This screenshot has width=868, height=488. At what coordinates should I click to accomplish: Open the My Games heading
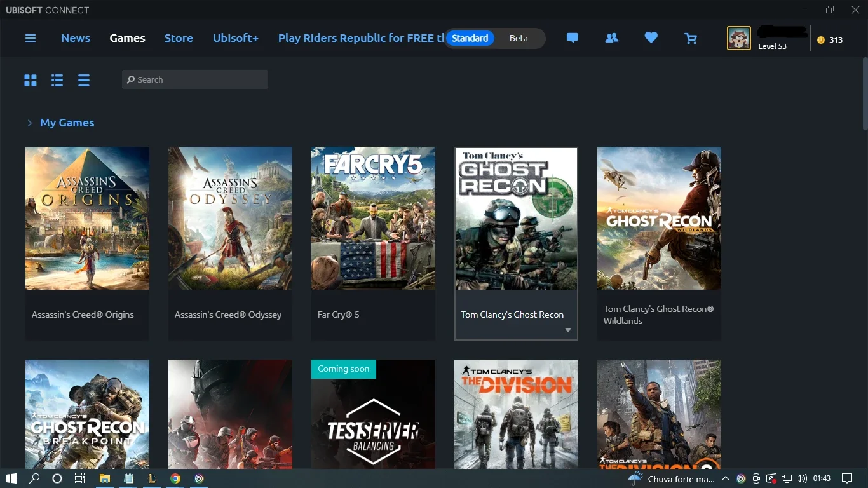[67, 123]
